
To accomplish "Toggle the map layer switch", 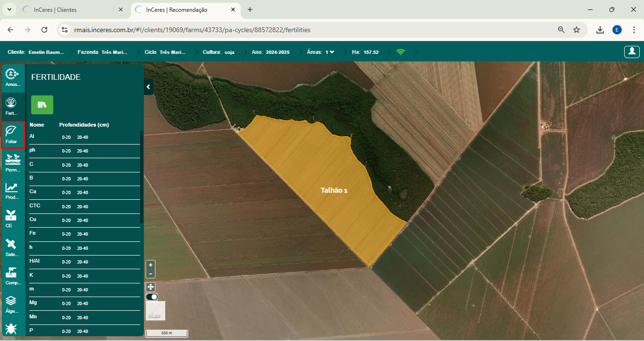I will [152, 297].
